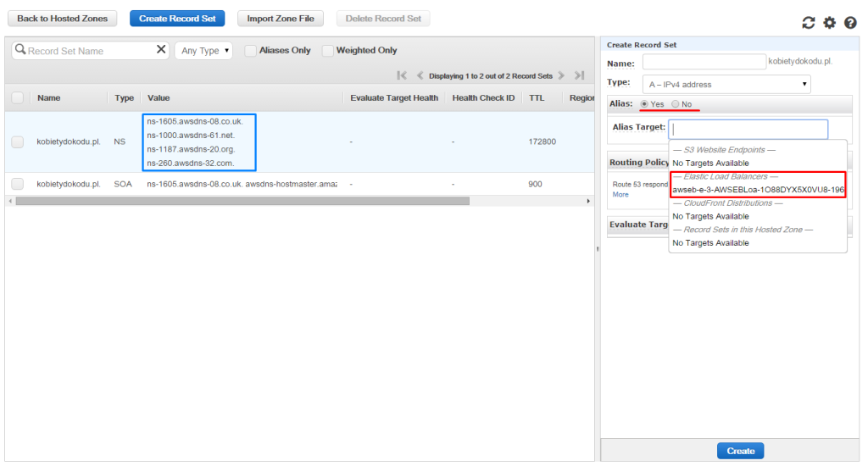Open the help question mark icon
This screenshot has width=868, height=466.
pos(850,23)
